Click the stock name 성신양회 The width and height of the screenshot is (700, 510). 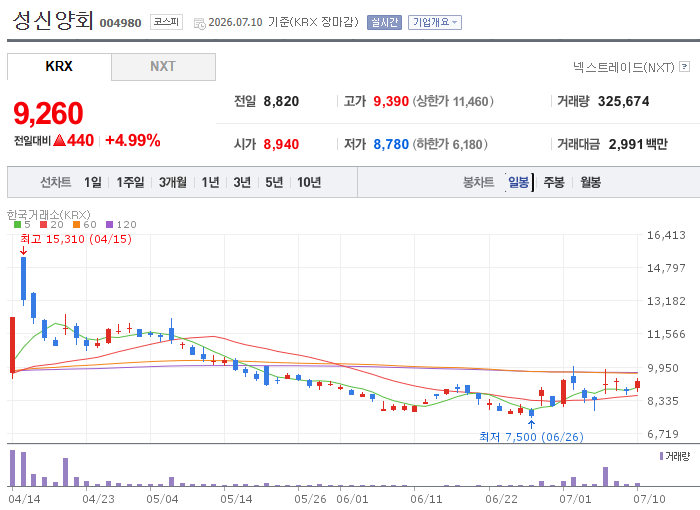(53, 20)
